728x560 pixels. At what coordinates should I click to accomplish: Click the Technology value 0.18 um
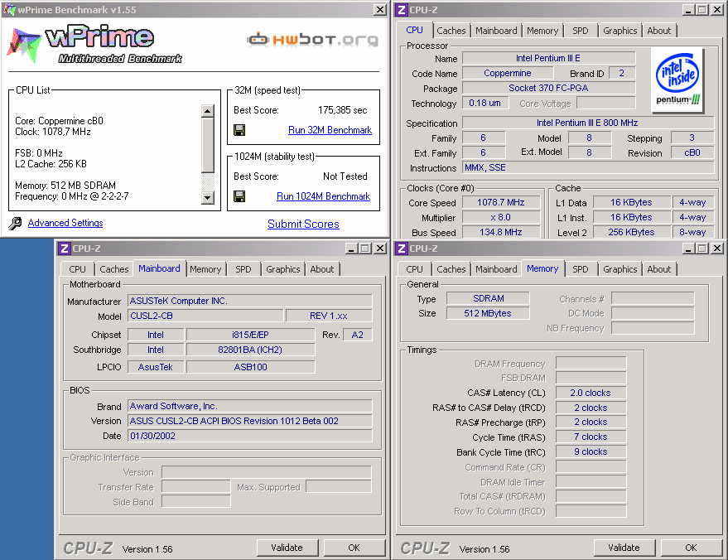click(485, 103)
